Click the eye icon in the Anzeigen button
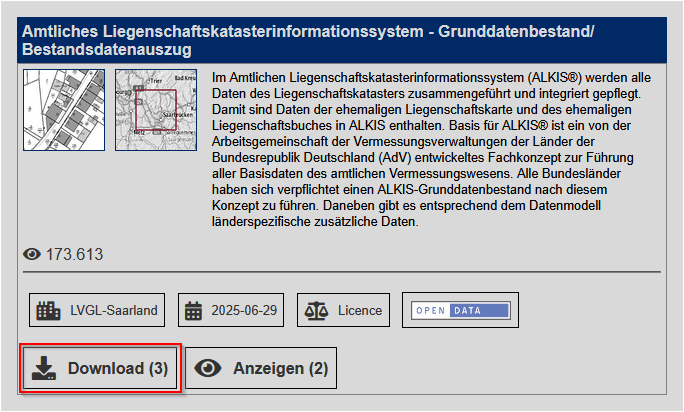Image resolution: width=684 pixels, height=412 pixels. pos(208,368)
